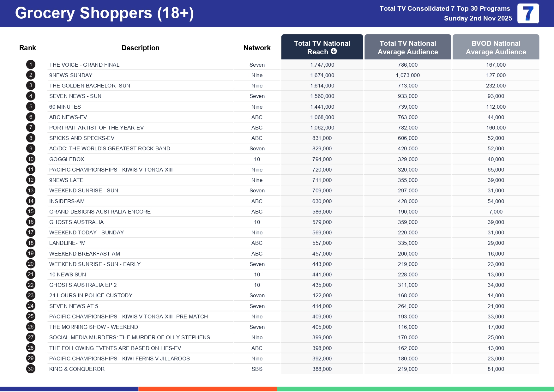This screenshot has width=554, height=392.
Task: Click the Channel 7 logo icon
Action: (x=528, y=14)
